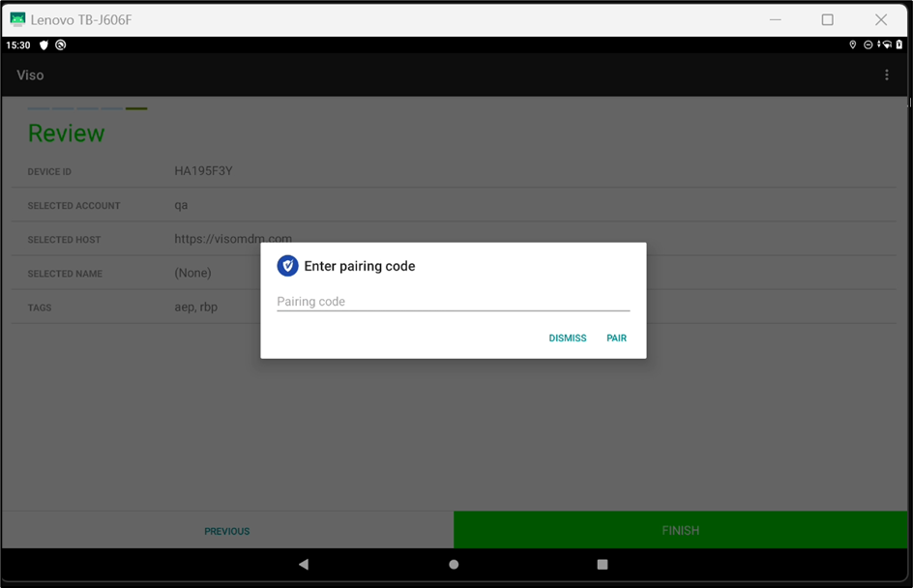The height and width of the screenshot is (588, 913).
Task: Tap the shield icon next to the clock
Action: 44,44
